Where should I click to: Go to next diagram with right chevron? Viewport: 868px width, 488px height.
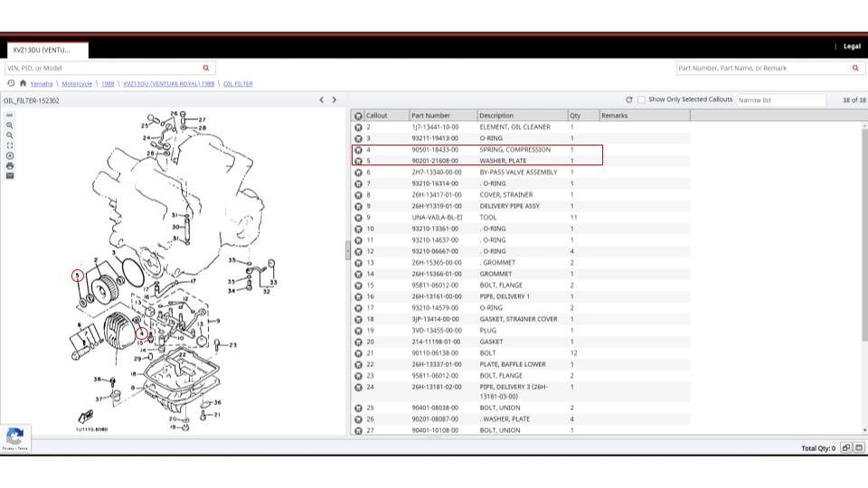(334, 99)
